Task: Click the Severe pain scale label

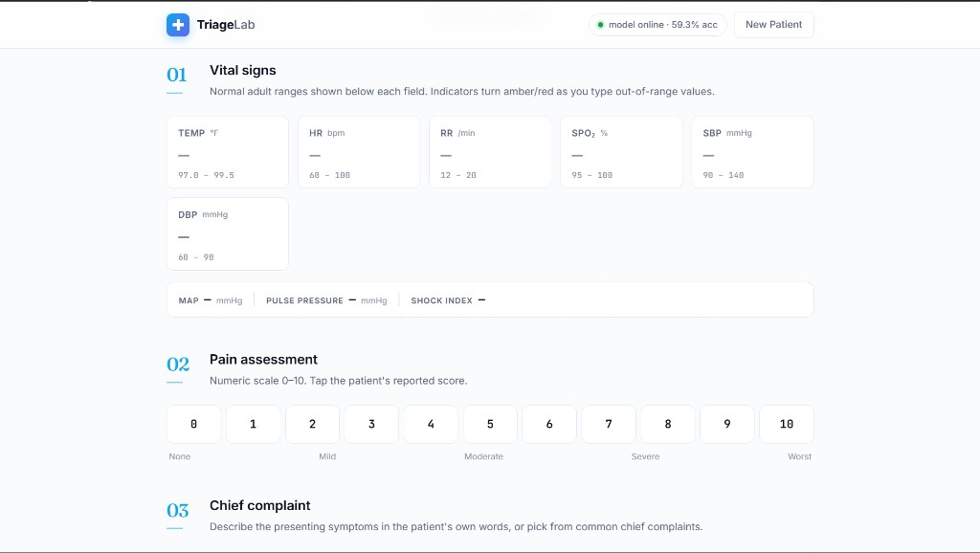Action: coord(646,456)
